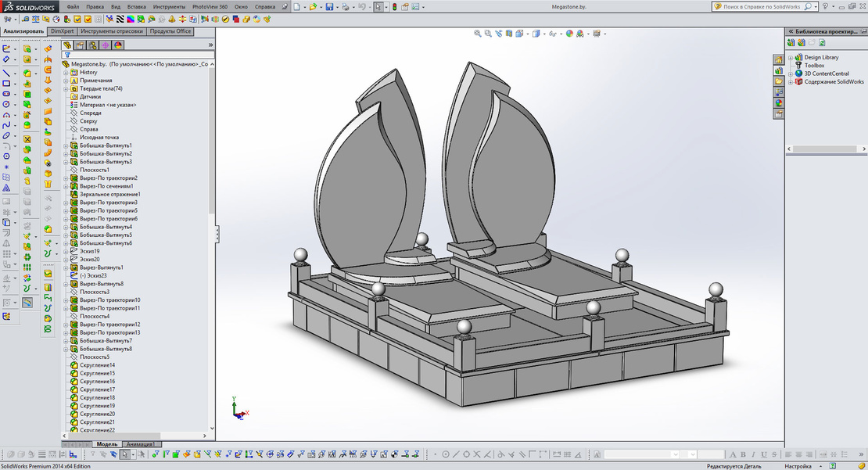This screenshot has width=868, height=470.
Task: Click the Rebuild traffic light icon
Action: 394,7
